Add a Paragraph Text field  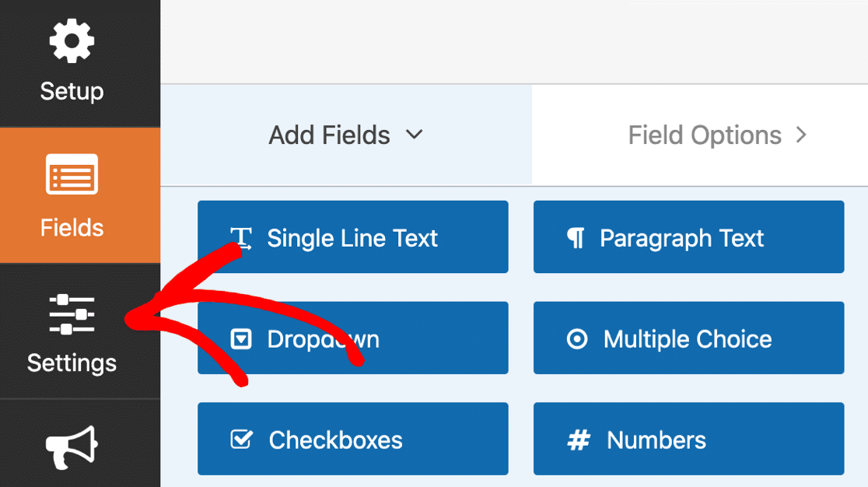pyautogui.click(x=688, y=237)
